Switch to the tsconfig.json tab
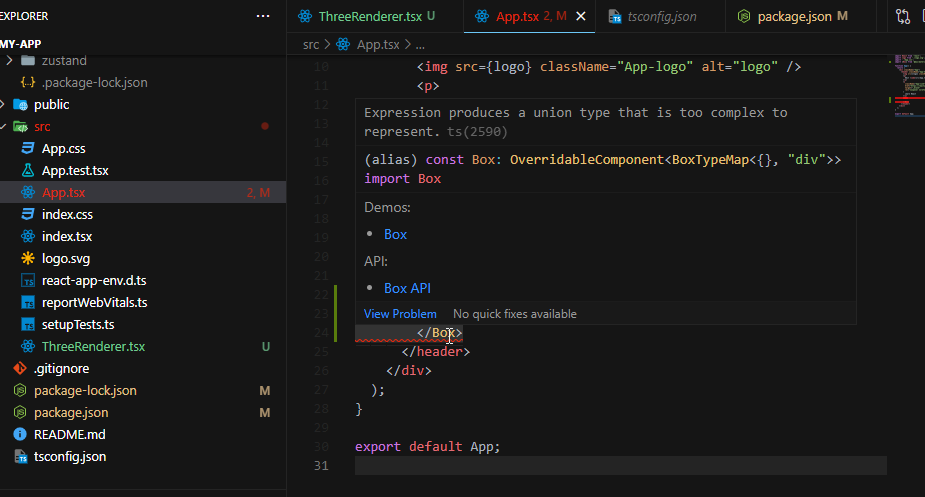 click(658, 17)
